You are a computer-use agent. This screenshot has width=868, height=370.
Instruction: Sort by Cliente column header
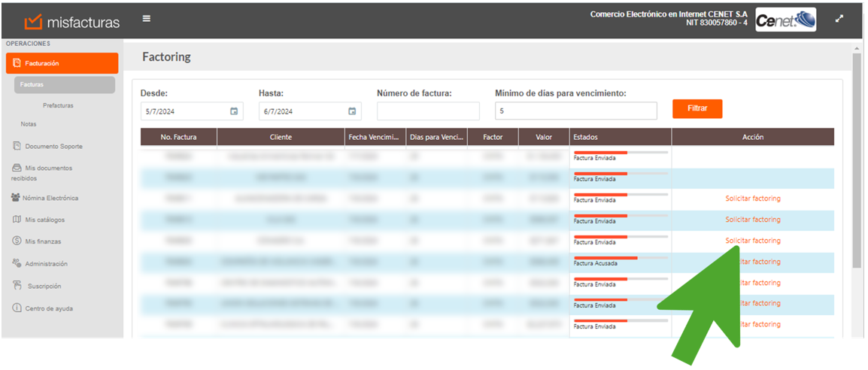[x=281, y=137]
